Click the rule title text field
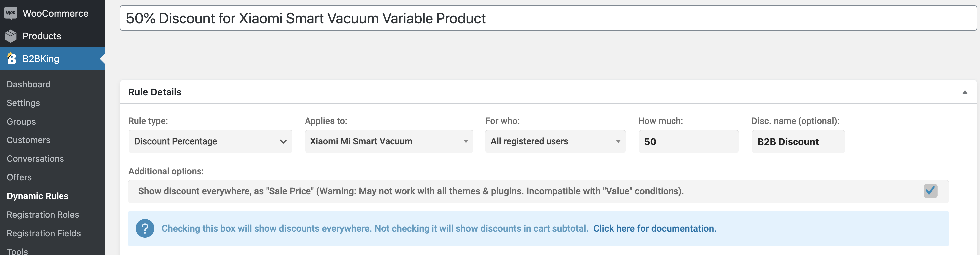This screenshot has width=980, height=255. coord(548,18)
